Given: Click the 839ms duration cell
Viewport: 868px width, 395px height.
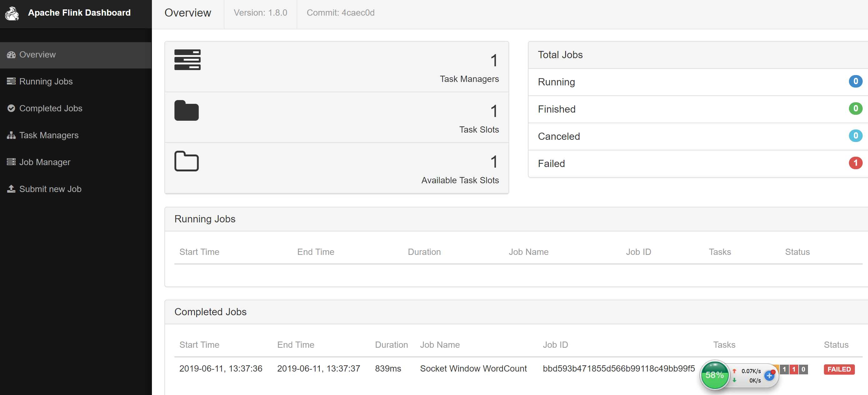Looking at the screenshot, I should click(388, 368).
